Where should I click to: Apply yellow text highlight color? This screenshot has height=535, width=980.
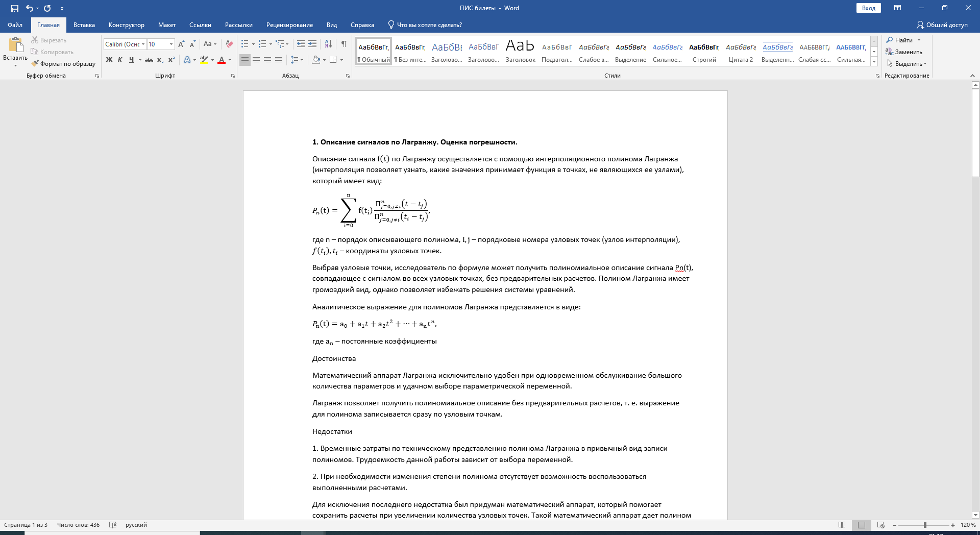(204, 60)
